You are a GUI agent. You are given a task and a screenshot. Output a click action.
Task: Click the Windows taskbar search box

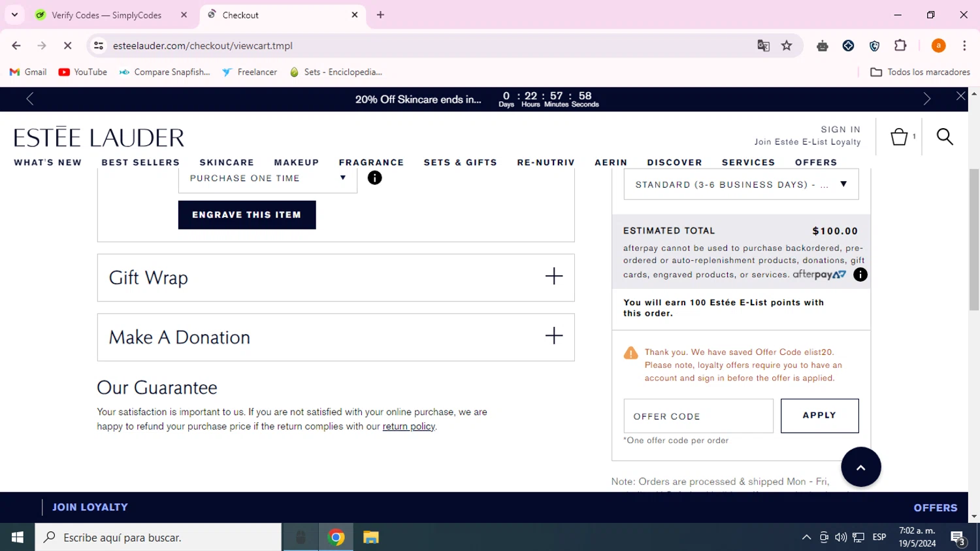[x=158, y=537]
